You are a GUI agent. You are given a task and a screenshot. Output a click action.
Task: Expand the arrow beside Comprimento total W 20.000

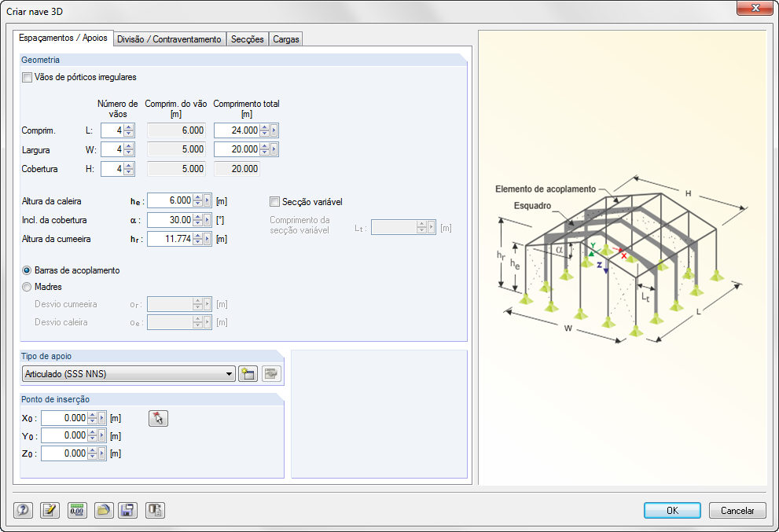point(274,149)
